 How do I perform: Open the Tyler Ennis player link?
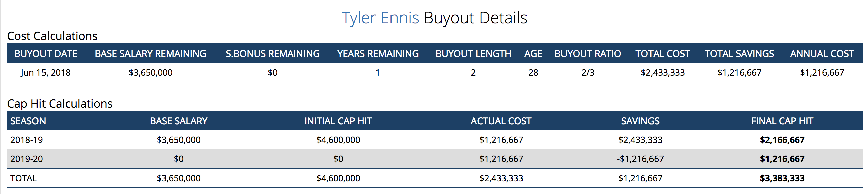tap(380, 18)
